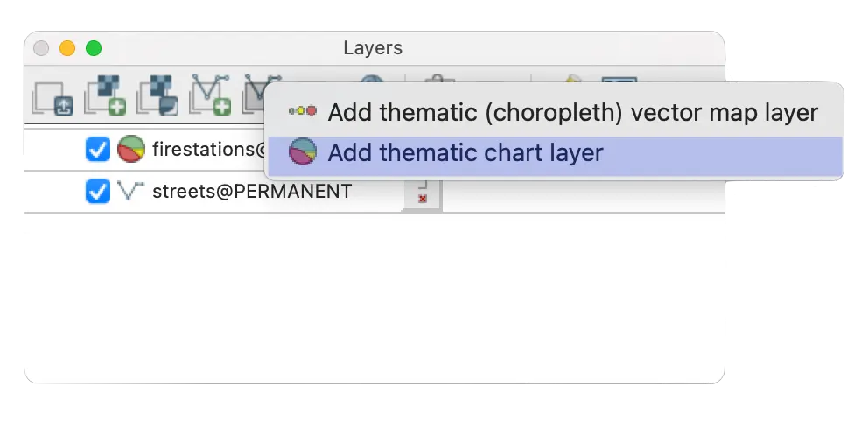
Task: Click the small red X icon beside streets
Action: 423,200
